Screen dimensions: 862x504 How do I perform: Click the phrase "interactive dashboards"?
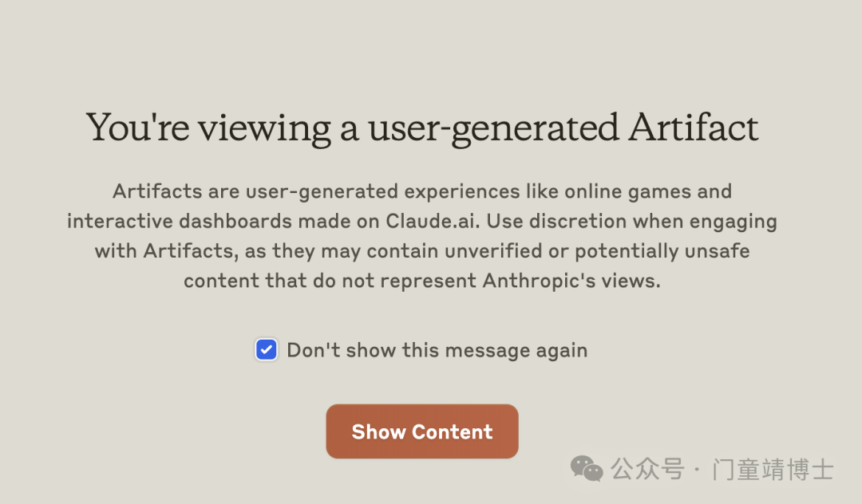point(180,221)
